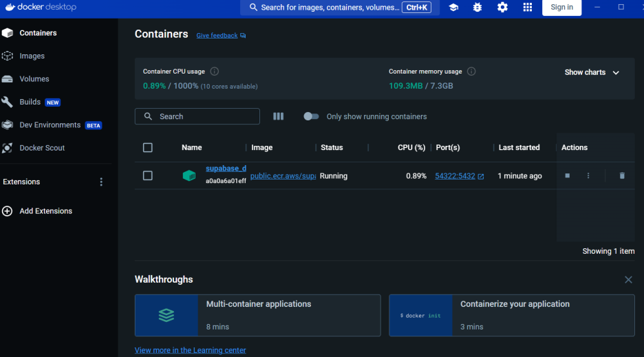Click the 0.89% CPU cell in supabase row

416,176
